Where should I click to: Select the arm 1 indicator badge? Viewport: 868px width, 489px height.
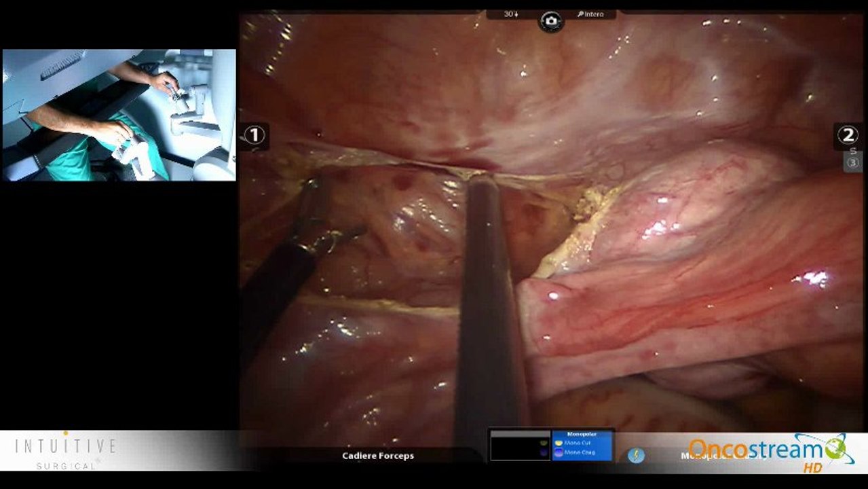pyautogui.click(x=254, y=136)
